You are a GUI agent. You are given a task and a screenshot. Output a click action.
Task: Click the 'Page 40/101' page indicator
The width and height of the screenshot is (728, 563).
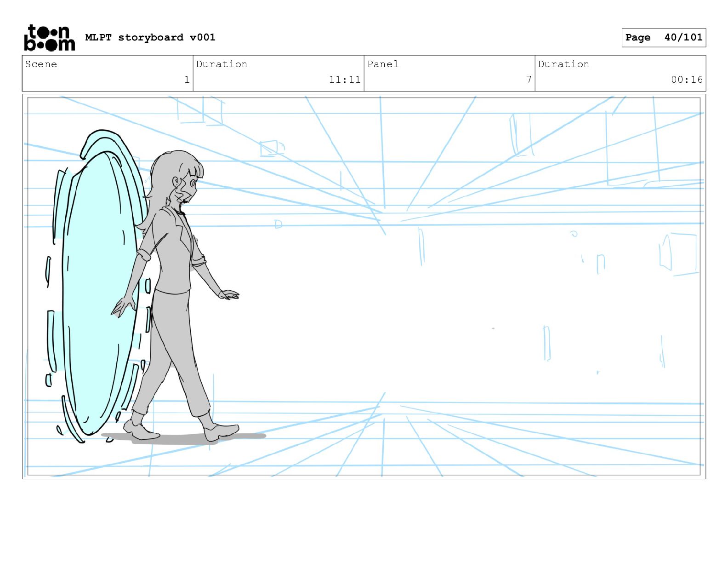click(664, 38)
